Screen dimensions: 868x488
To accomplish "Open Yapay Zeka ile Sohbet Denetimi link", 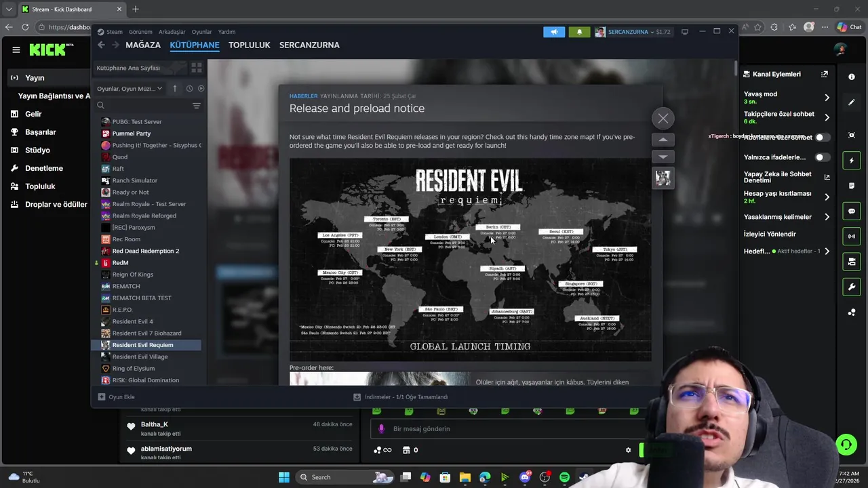I will click(787, 177).
